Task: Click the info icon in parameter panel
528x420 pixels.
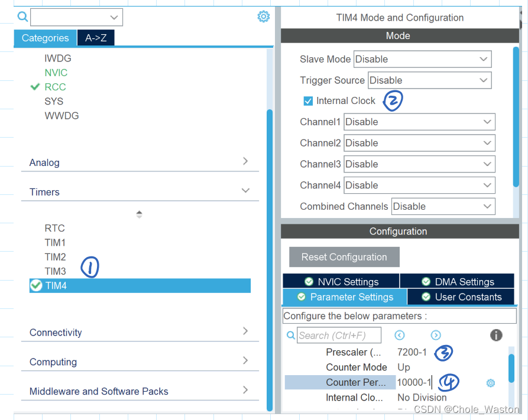Action: [496, 335]
